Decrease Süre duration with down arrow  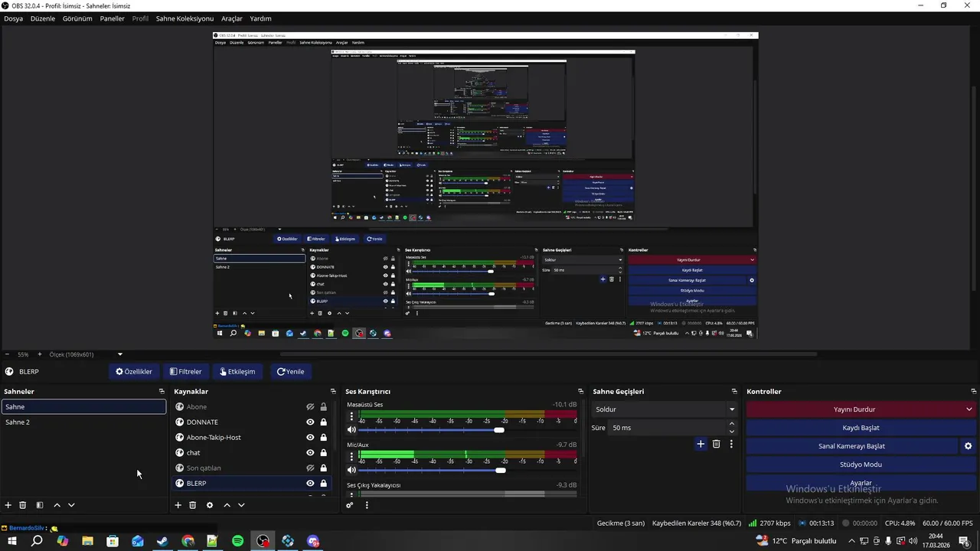click(x=731, y=432)
